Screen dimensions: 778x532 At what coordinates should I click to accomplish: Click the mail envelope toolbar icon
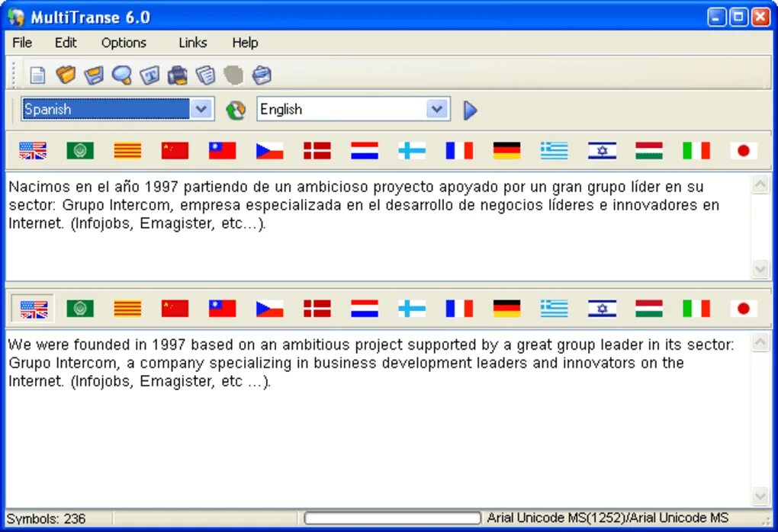coord(262,75)
